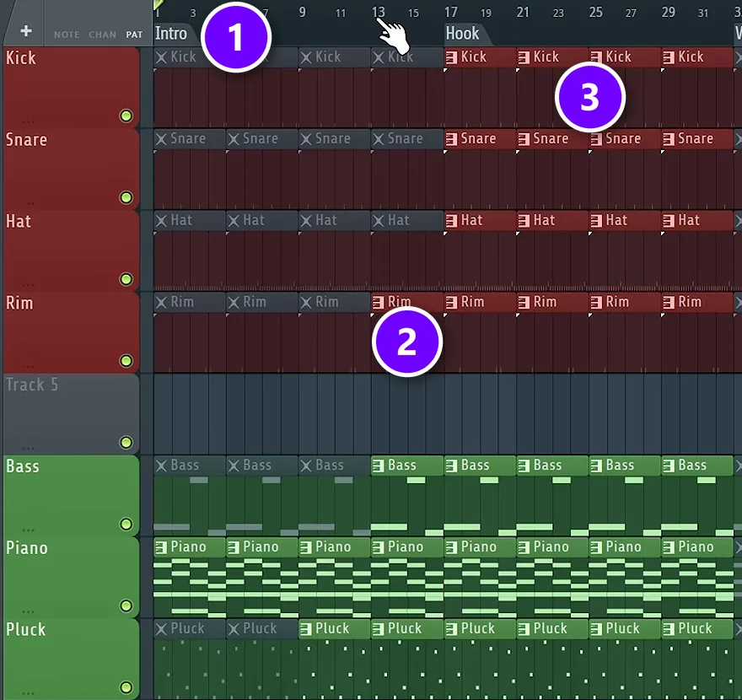Click pattern icon on Hat clip at bar 25
The width and height of the screenshot is (742, 700).
tap(596, 221)
